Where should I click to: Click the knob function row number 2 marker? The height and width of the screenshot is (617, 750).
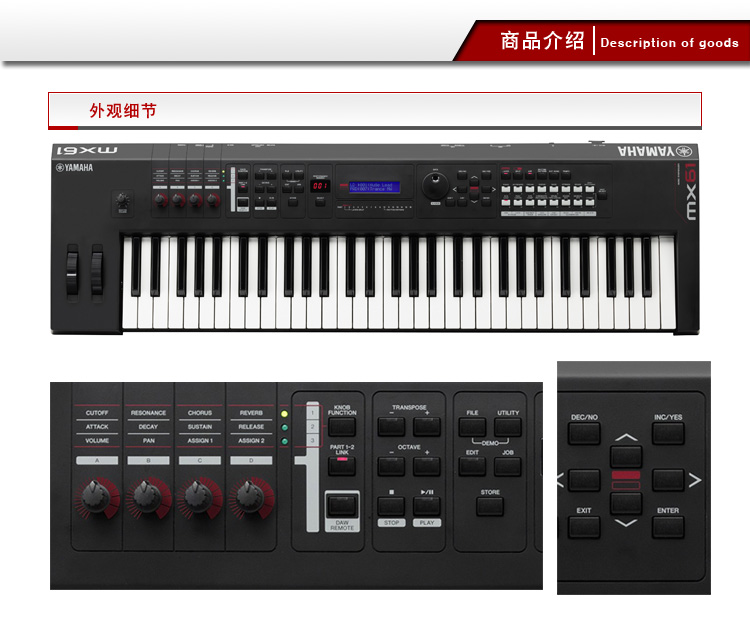click(313, 427)
